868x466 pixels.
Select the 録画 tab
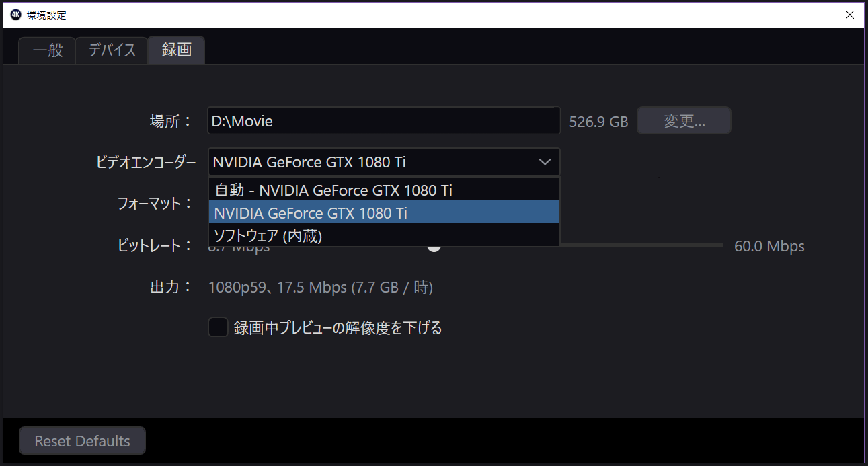pyautogui.click(x=176, y=50)
